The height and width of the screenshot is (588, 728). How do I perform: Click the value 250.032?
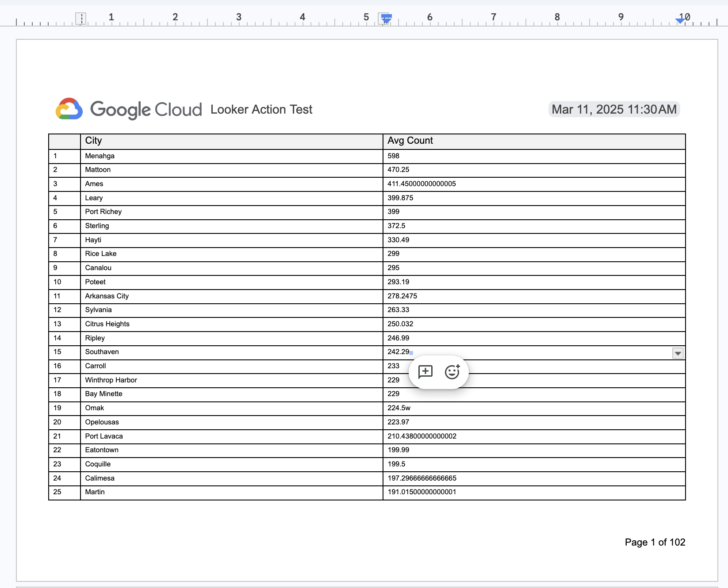(x=400, y=324)
